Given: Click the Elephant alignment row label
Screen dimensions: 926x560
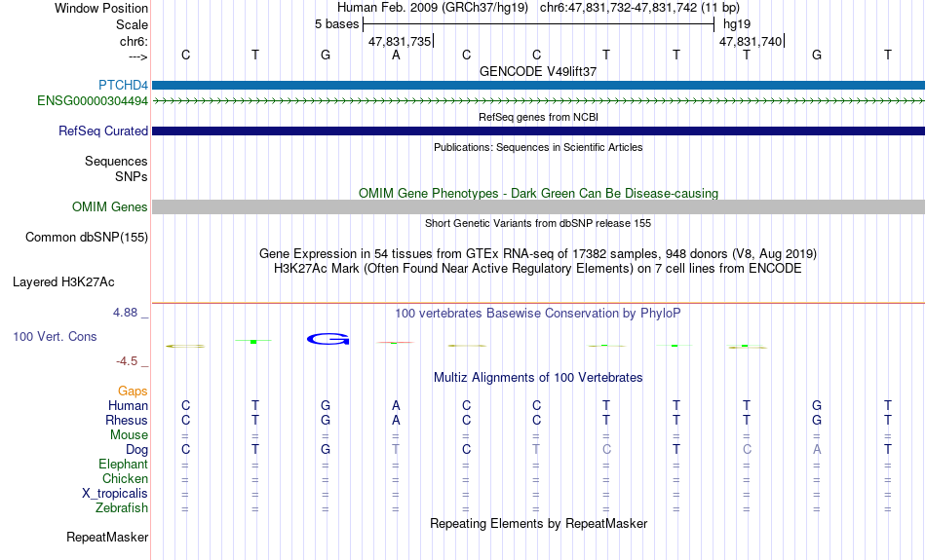Looking at the screenshot, I should tap(123, 464).
